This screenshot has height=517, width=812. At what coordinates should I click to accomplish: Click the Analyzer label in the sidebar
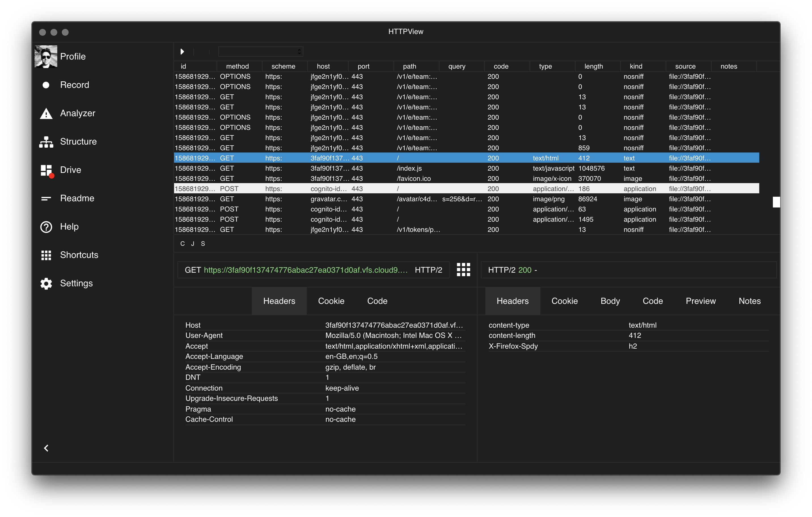point(78,113)
